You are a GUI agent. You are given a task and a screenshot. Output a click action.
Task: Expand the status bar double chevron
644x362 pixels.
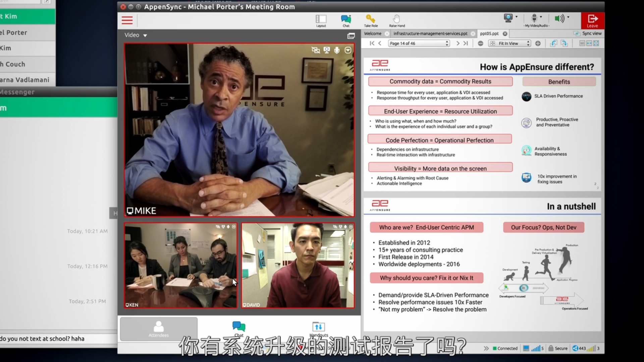(x=486, y=348)
